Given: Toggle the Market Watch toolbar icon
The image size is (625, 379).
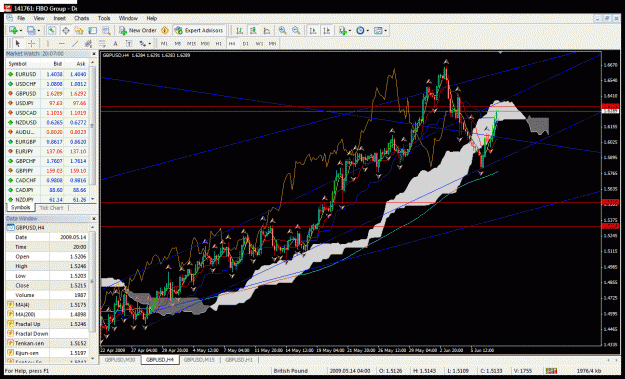Looking at the screenshot, I should [52, 30].
